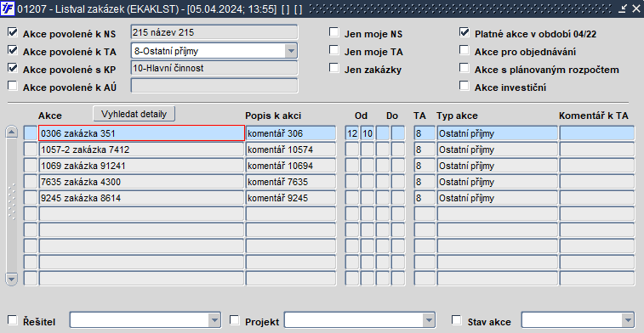Tick the Řešitel filter checkbox
644x333 pixels.
pos(13,320)
